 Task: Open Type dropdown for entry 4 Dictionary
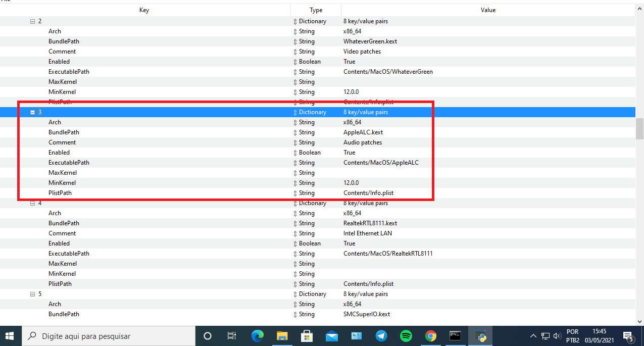(x=295, y=203)
